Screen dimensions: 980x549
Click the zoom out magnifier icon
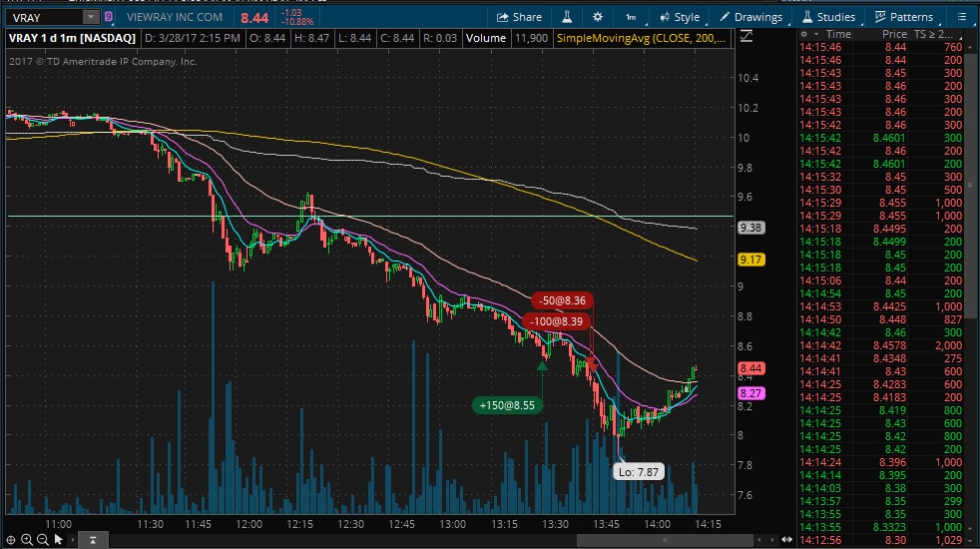(x=42, y=540)
